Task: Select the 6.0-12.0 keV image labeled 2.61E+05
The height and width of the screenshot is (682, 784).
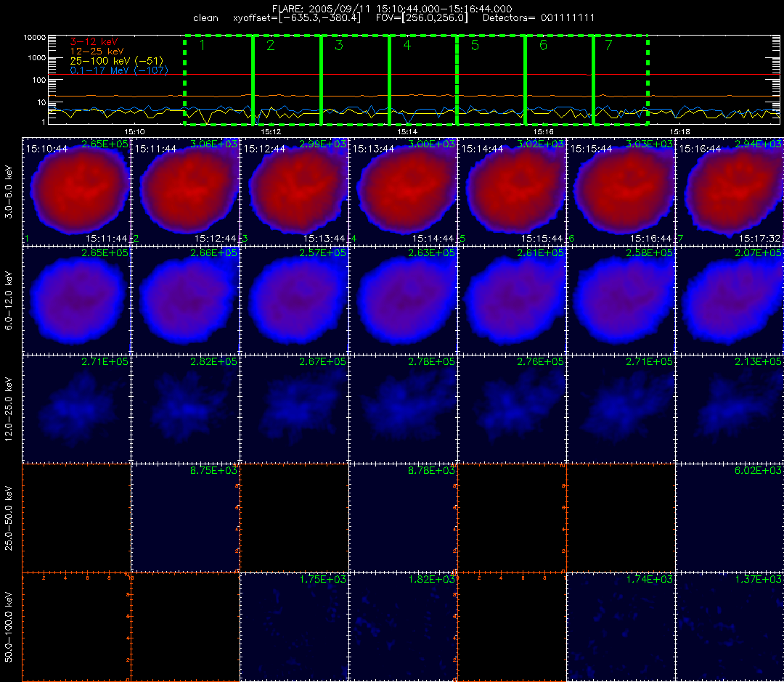Action: pos(512,301)
